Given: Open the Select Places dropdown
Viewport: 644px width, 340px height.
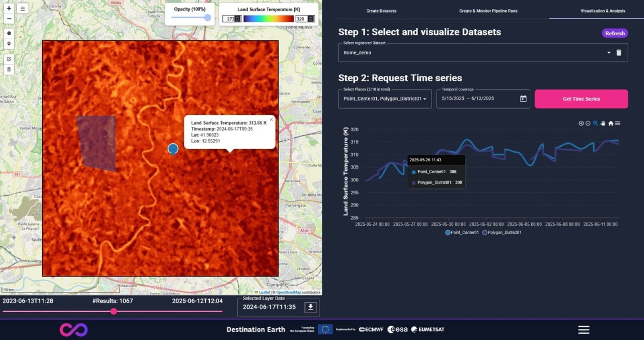Looking at the screenshot, I should [384, 99].
